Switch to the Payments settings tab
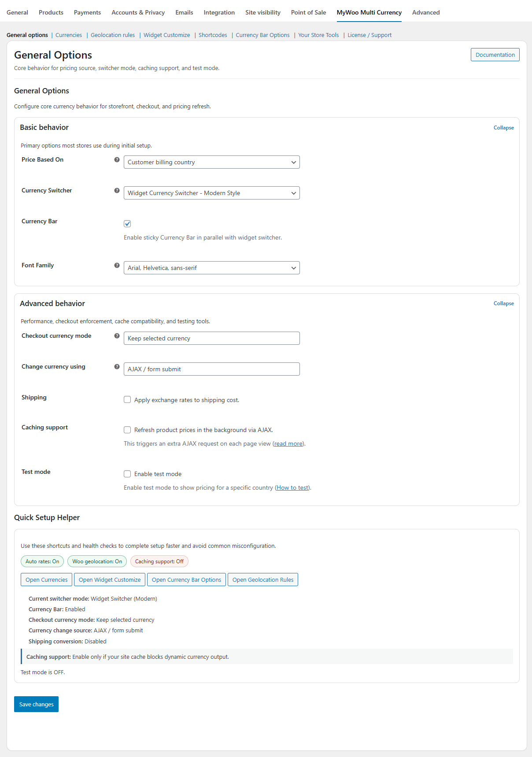Screen dimensions: 532x757 (87, 12)
